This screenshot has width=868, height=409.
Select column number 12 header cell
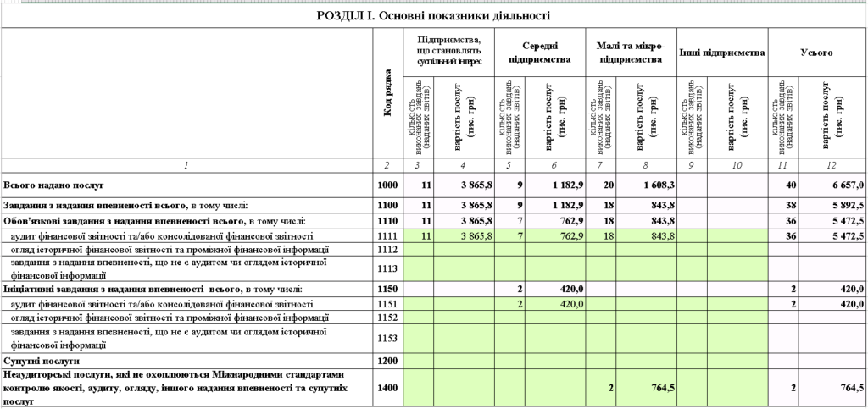point(832,165)
